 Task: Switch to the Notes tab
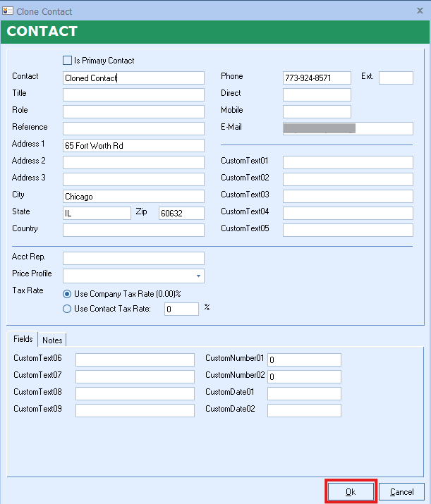(52, 340)
